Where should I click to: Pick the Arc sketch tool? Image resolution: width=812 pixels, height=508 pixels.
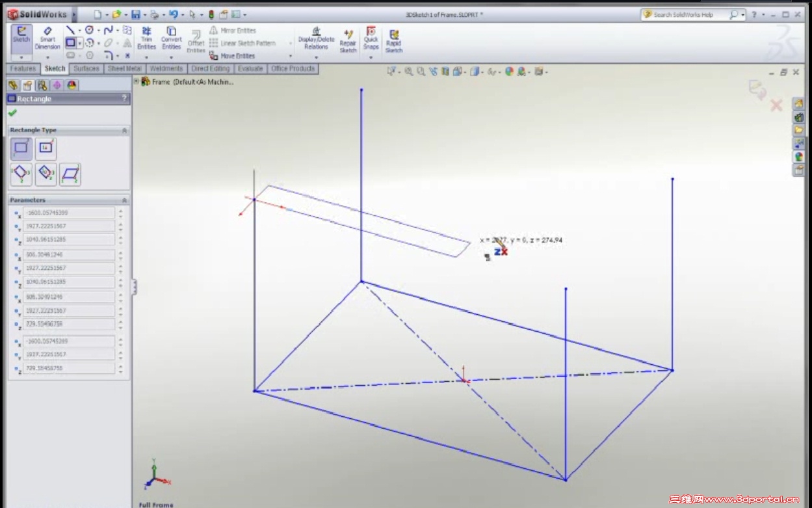pos(89,43)
